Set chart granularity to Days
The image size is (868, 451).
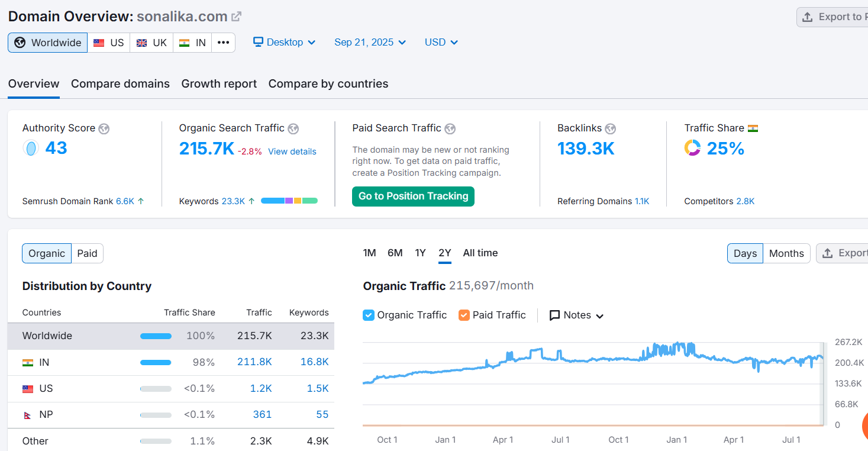pos(745,253)
